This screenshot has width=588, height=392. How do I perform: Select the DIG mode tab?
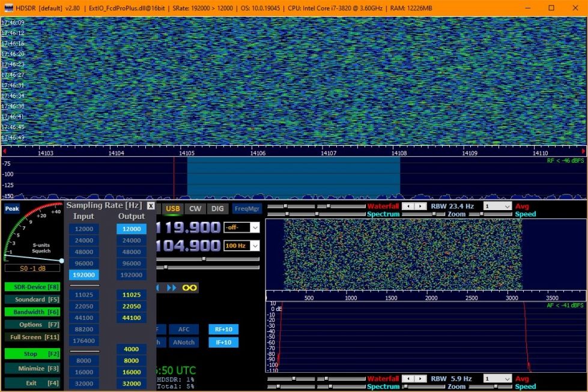(x=217, y=209)
